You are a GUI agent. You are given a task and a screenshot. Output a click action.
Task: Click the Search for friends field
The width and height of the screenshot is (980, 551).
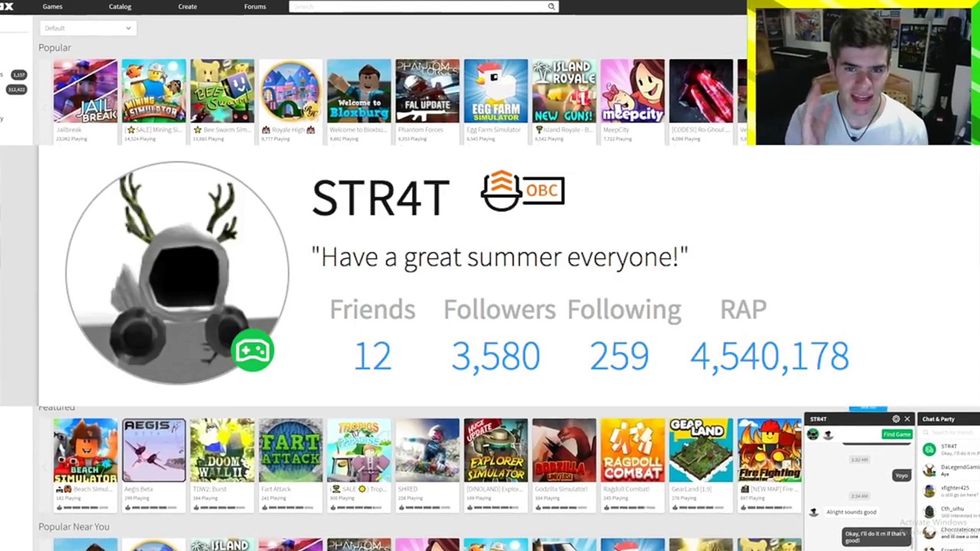[952, 433]
